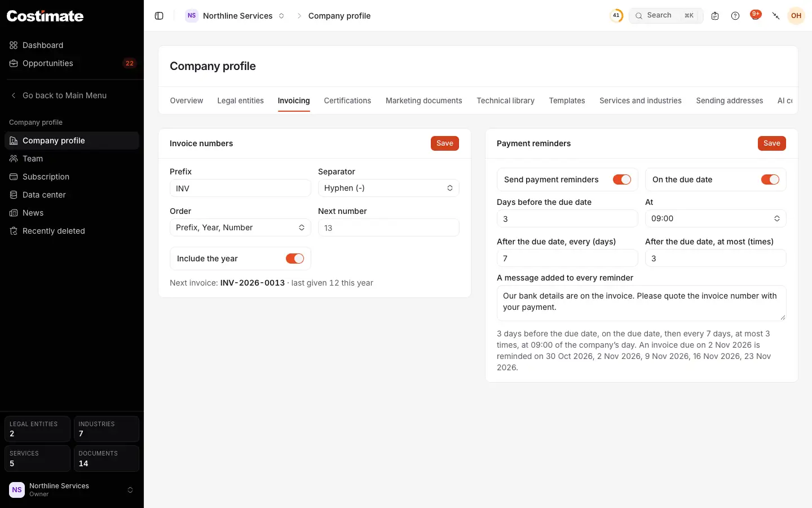Open Dashboard from the sidebar
812x508 pixels.
[72, 45]
